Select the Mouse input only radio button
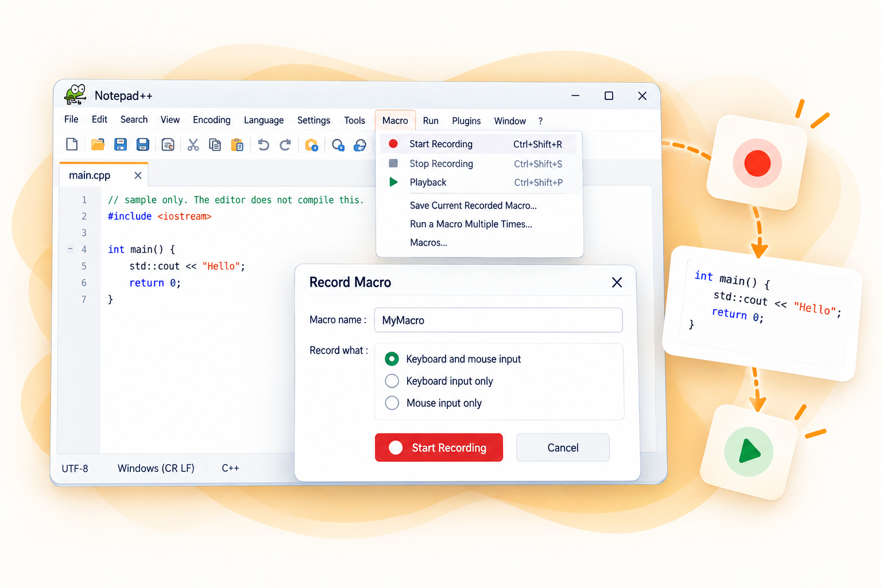This screenshot has height=588, width=882. click(x=392, y=403)
